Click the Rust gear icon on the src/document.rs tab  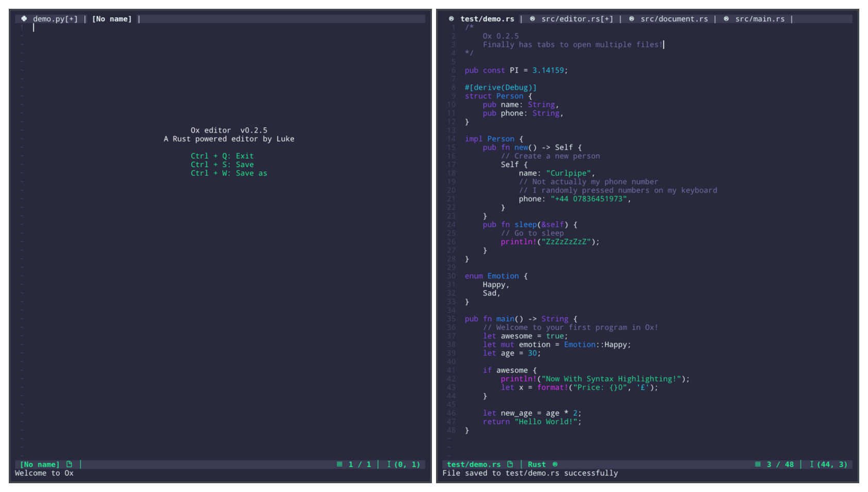pos(631,19)
